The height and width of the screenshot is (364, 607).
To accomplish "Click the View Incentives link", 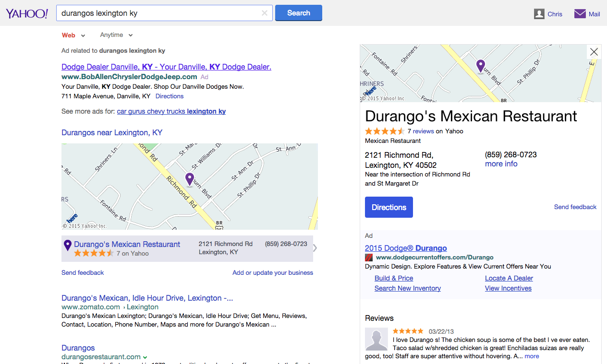I will pyautogui.click(x=508, y=288).
